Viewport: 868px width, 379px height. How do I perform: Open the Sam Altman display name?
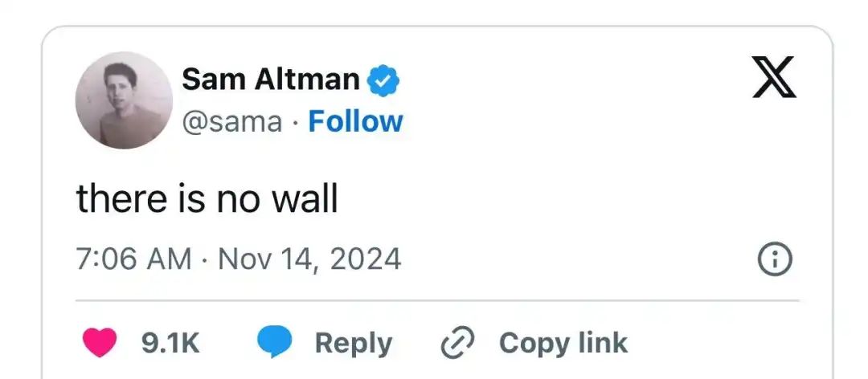point(271,79)
